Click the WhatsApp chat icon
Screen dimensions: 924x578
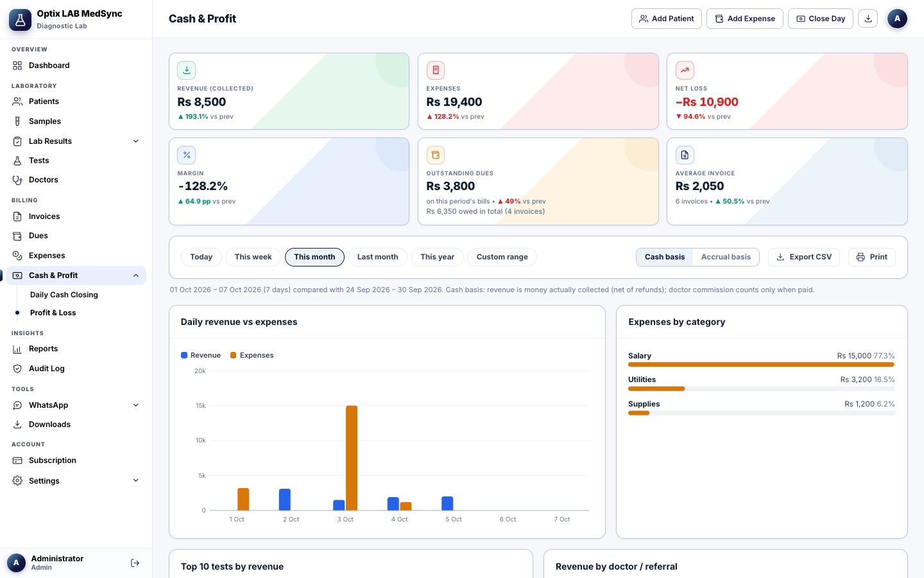[x=17, y=405]
